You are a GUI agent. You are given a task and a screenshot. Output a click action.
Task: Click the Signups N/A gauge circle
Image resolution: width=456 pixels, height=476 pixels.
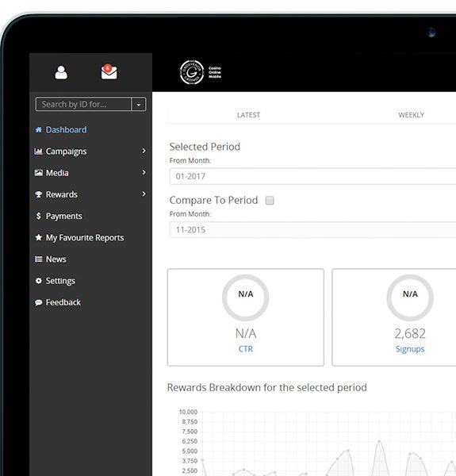[410, 297]
